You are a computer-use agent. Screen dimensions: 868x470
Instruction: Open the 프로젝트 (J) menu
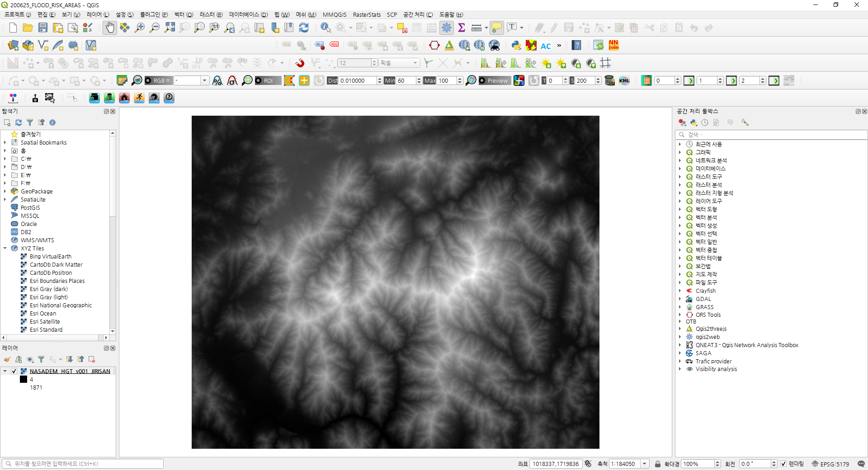18,14
